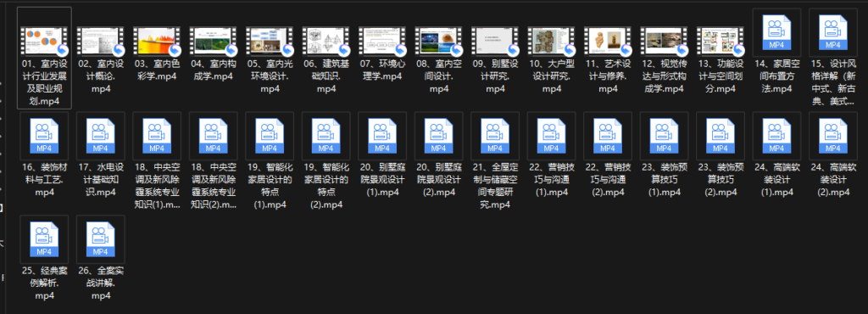
Task: Click file name 13、功能设计与空间划分.mp4
Action: (x=721, y=76)
